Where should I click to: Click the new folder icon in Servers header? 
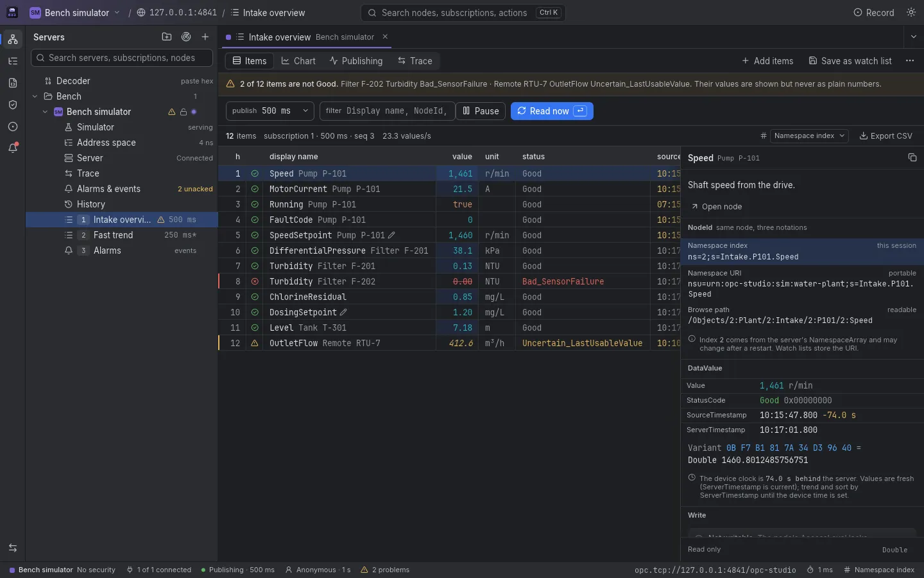(x=167, y=37)
